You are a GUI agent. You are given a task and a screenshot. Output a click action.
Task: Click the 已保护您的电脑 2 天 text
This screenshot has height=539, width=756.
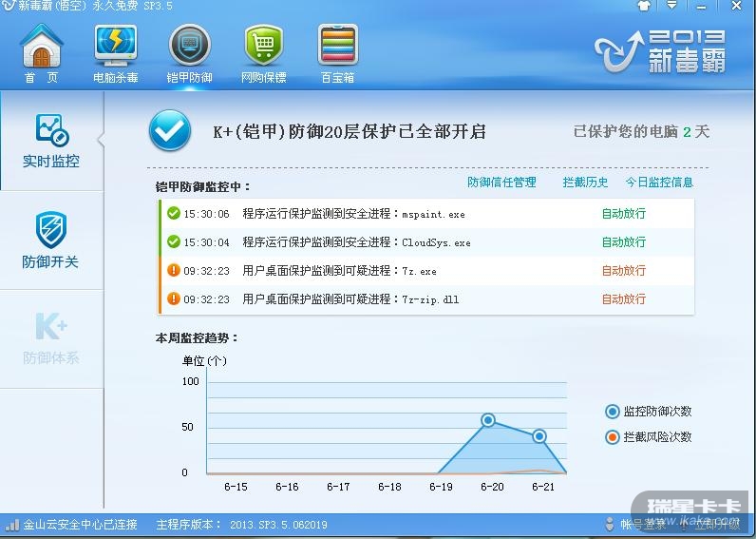pos(641,131)
